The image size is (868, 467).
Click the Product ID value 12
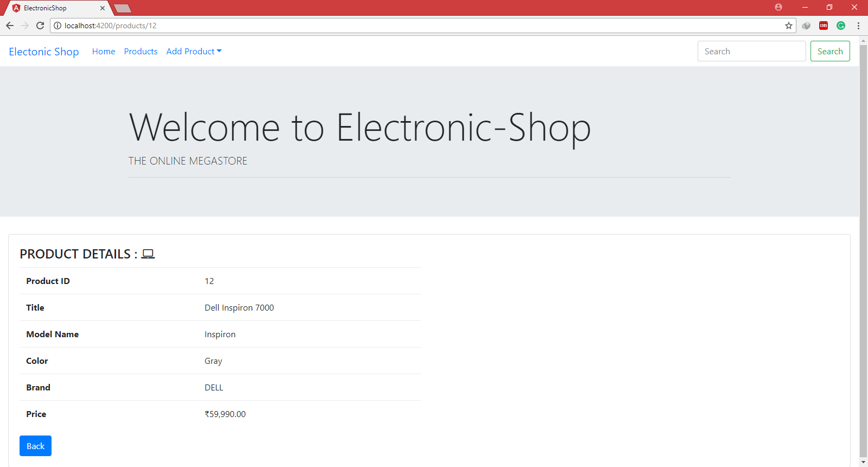click(x=209, y=281)
